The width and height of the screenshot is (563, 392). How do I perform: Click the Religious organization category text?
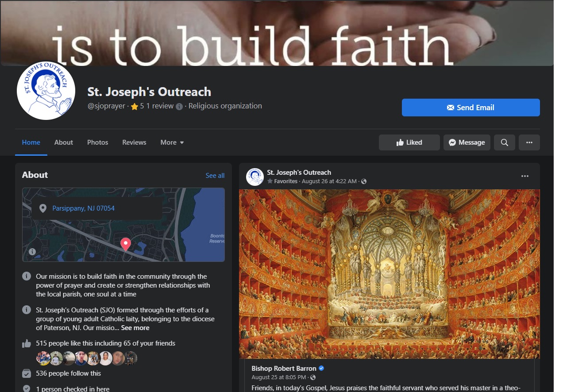225,106
